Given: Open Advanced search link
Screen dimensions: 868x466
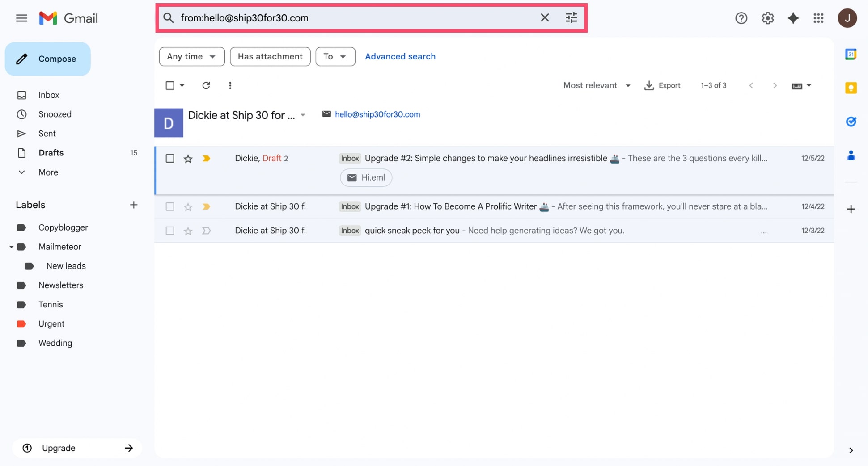Looking at the screenshot, I should tap(400, 57).
